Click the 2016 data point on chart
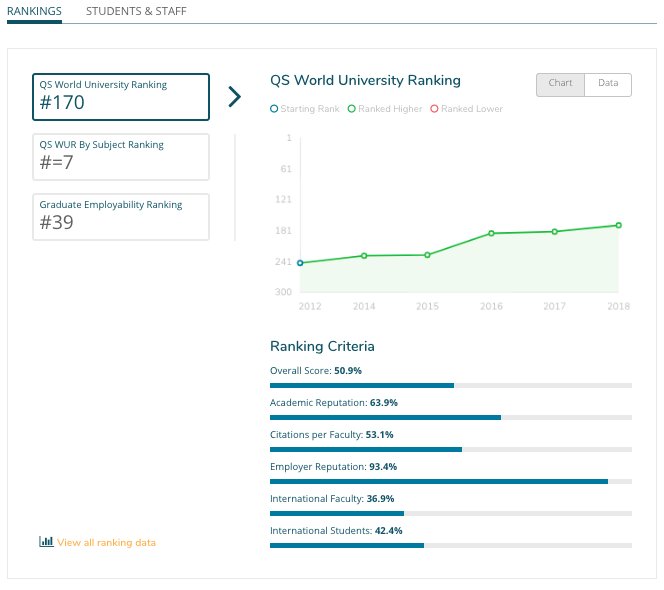Viewport: 664px width, 590px height. (x=491, y=233)
